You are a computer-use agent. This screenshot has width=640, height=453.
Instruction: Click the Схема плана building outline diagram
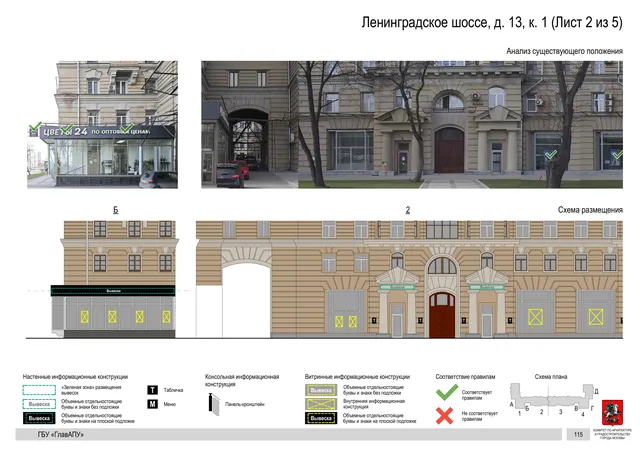click(x=552, y=395)
